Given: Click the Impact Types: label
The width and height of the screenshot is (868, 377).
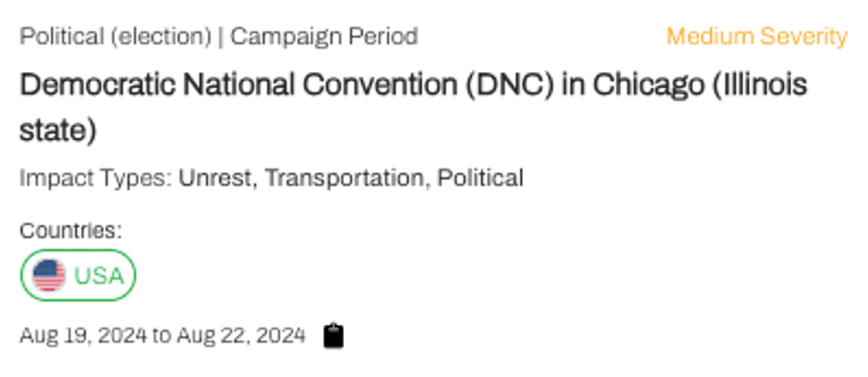Looking at the screenshot, I should (x=96, y=178).
